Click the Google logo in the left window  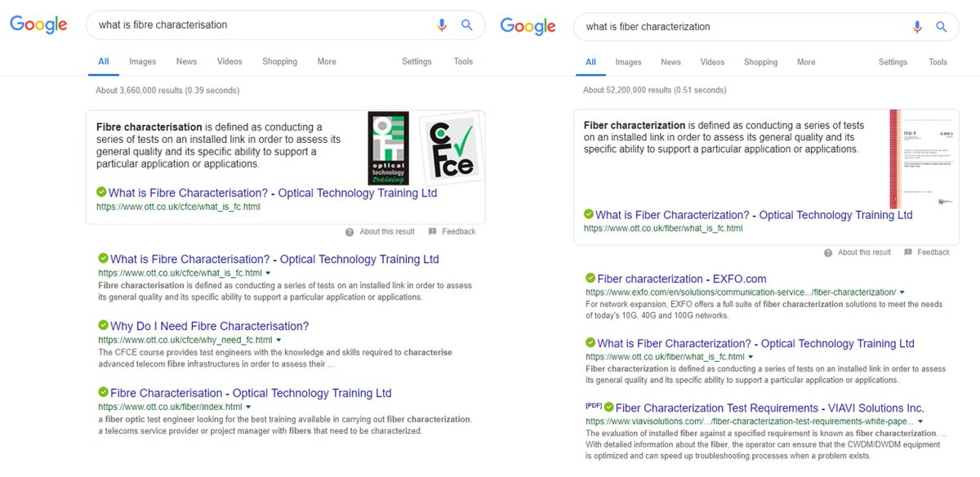click(x=38, y=25)
